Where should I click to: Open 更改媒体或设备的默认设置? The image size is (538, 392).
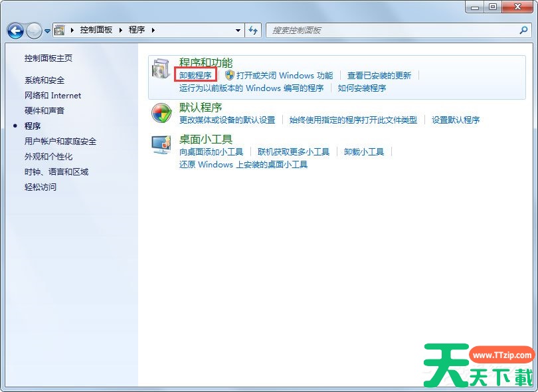point(227,120)
